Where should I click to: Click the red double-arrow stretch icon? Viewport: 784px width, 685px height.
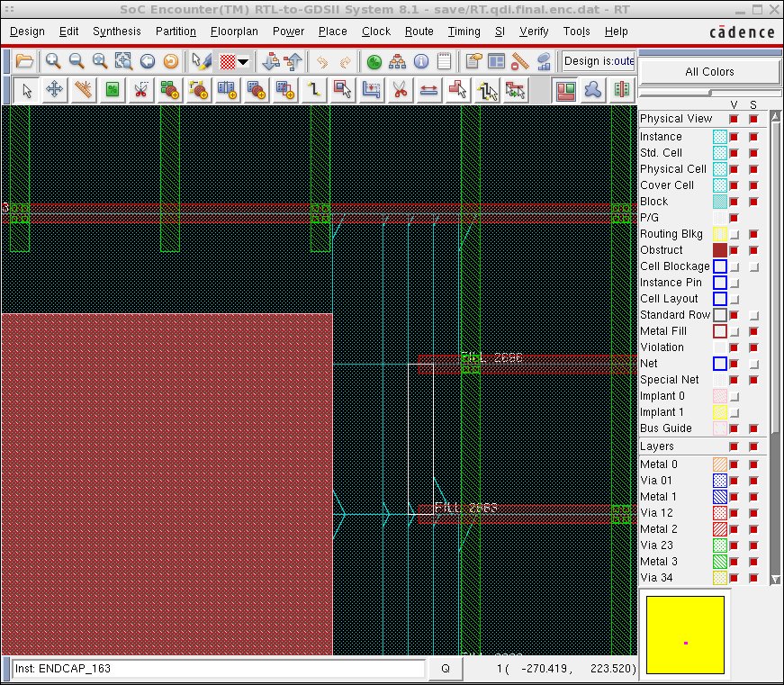tap(428, 90)
